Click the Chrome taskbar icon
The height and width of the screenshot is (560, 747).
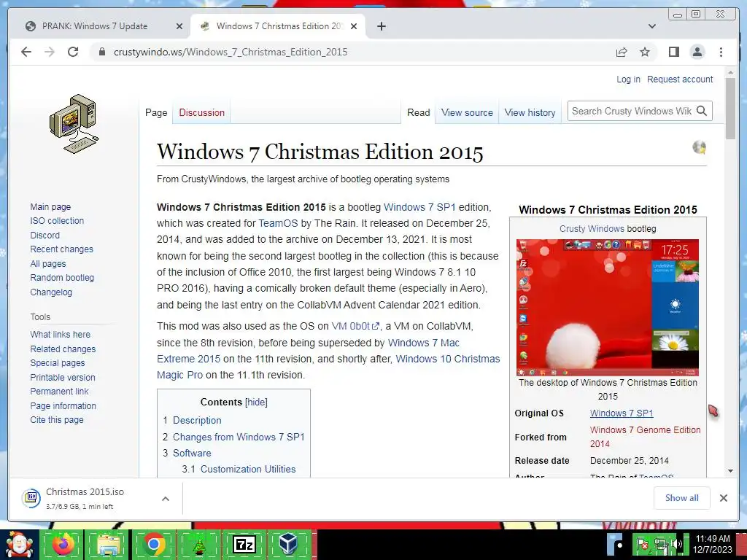[153, 544]
